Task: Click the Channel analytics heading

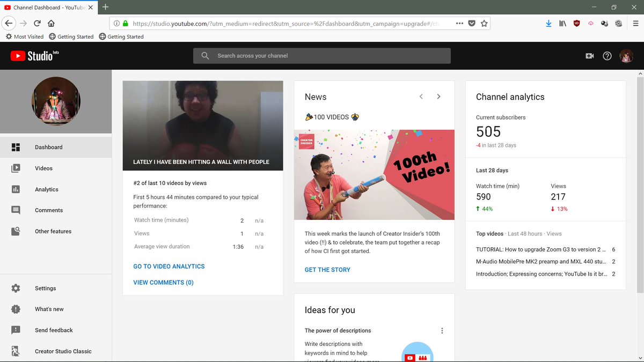Action: pyautogui.click(x=510, y=97)
